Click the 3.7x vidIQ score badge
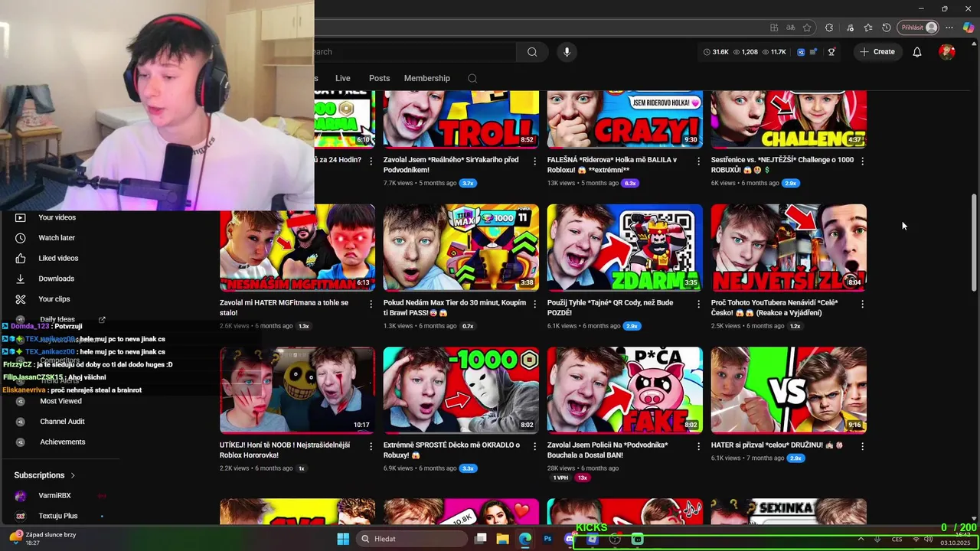This screenshot has height=551, width=980. [x=468, y=183]
